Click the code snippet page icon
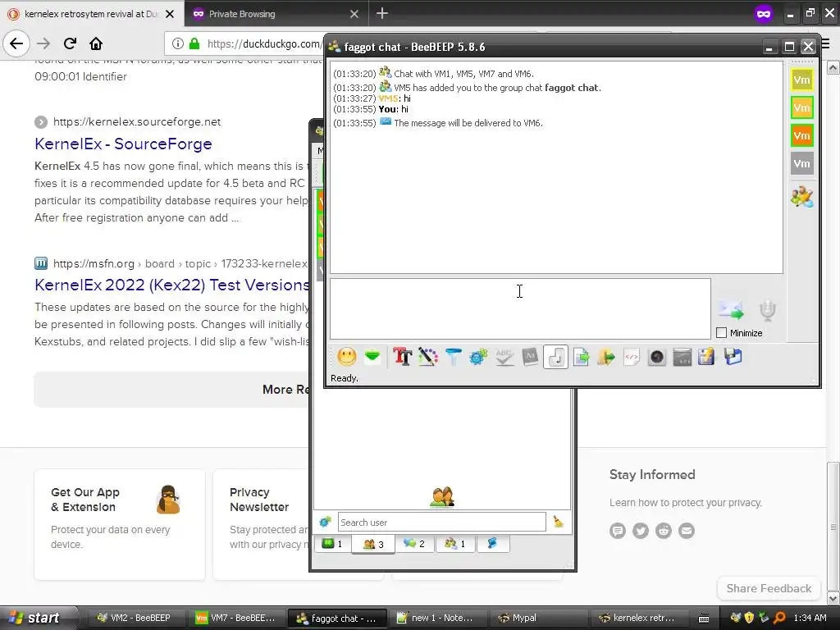 (x=632, y=357)
